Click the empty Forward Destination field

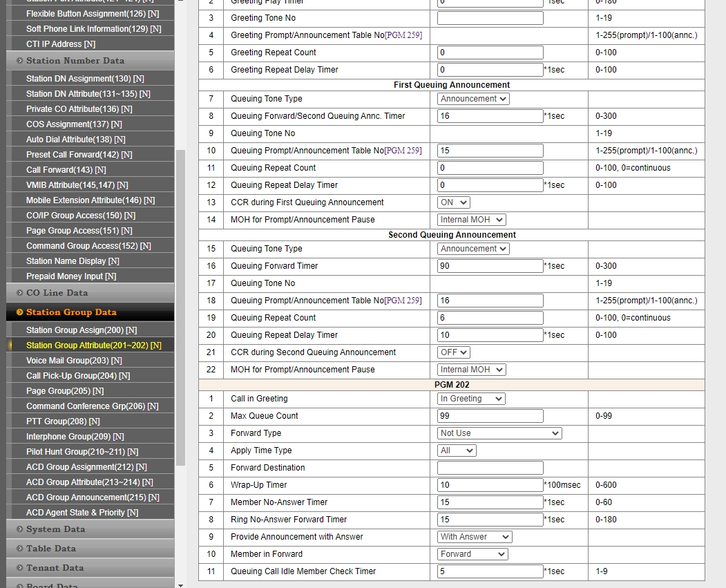[490, 468]
